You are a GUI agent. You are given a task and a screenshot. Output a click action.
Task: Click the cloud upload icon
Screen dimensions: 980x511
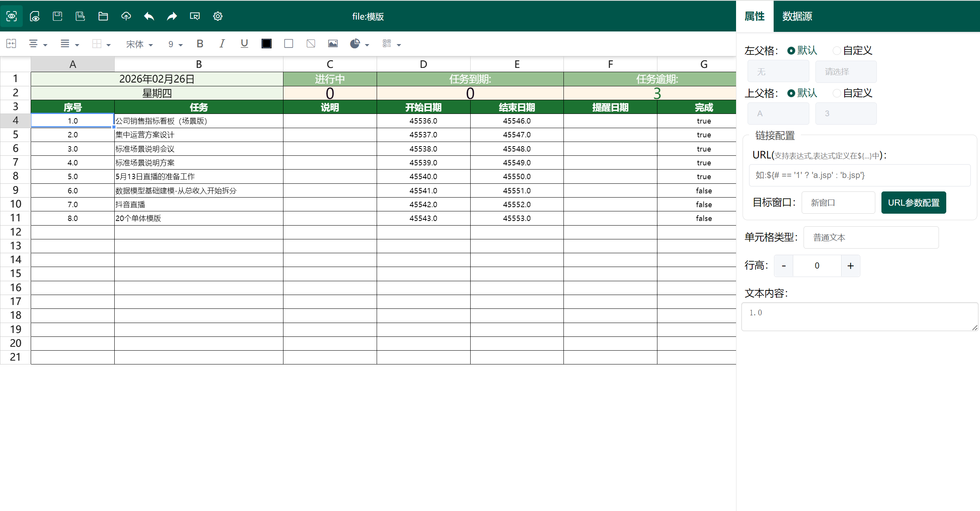[126, 16]
